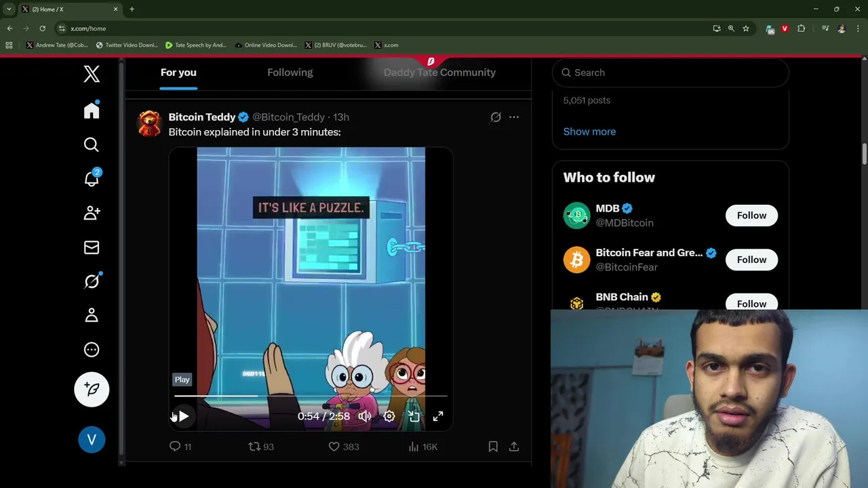
Task: Click the 5,051 posts trend text
Action: (587, 100)
